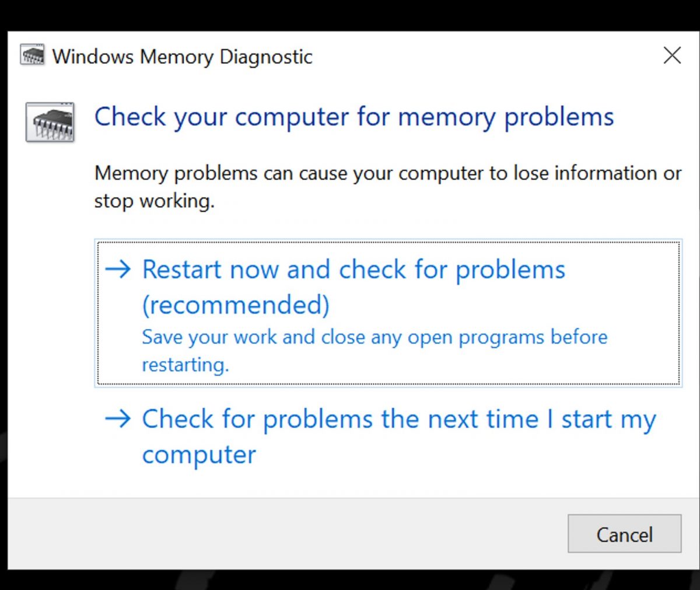Click the gray footer area left of Cancel
The width and height of the screenshot is (700, 590).
pos(280,533)
